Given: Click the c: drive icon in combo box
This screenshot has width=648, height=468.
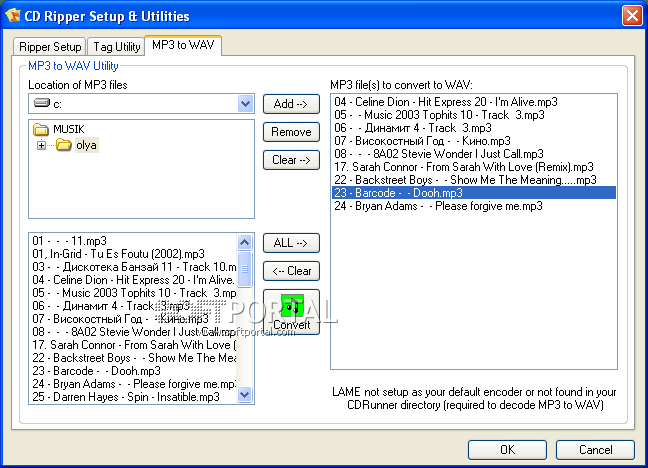Looking at the screenshot, I should tap(42, 103).
